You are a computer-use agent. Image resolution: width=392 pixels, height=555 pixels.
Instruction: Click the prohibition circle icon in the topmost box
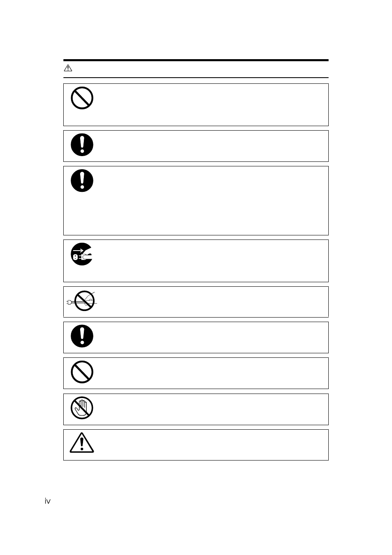pyautogui.click(x=82, y=98)
